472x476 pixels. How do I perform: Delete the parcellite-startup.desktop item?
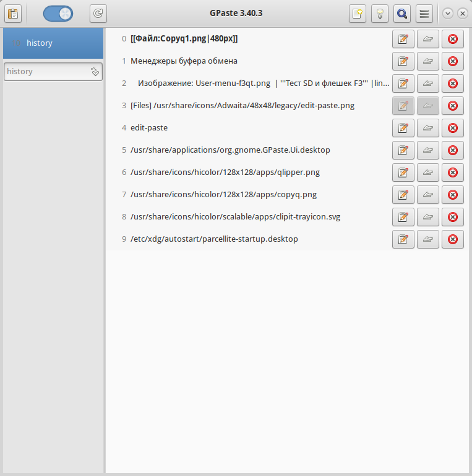click(453, 239)
